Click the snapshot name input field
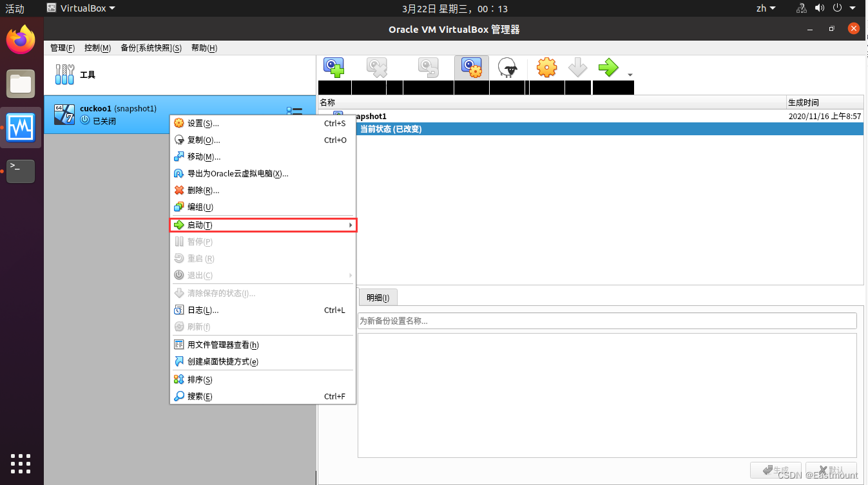The height and width of the screenshot is (485, 868). point(607,321)
